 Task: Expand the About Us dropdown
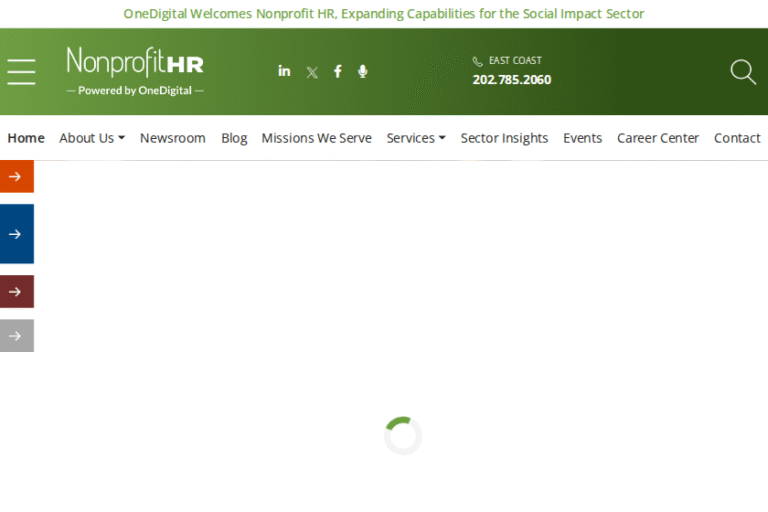point(91,138)
